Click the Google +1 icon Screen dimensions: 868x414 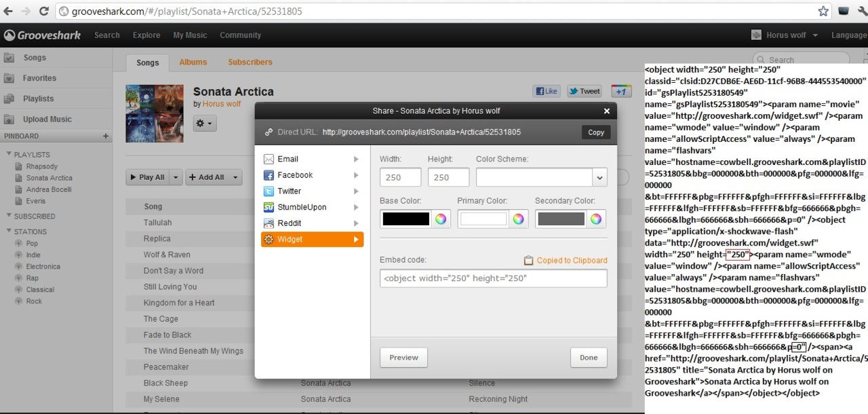click(x=621, y=91)
